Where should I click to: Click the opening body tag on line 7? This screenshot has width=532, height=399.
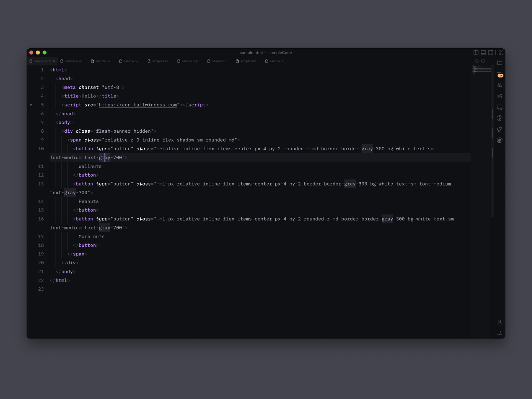64,122
